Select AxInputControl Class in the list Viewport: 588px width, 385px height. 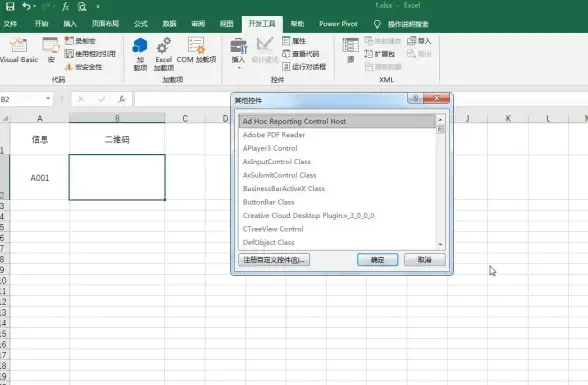(337, 162)
